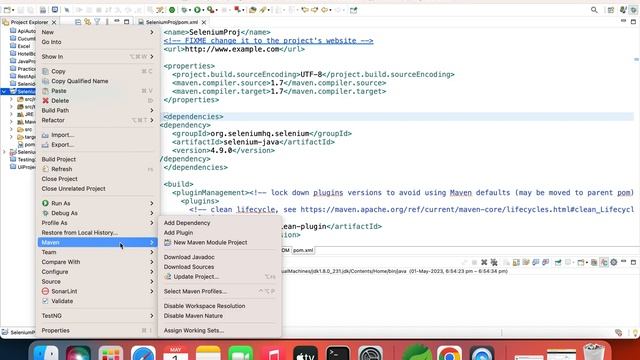Click the Debug bug toolbar icon
The height and width of the screenshot is (360, 640).
(x=185, y=10)
